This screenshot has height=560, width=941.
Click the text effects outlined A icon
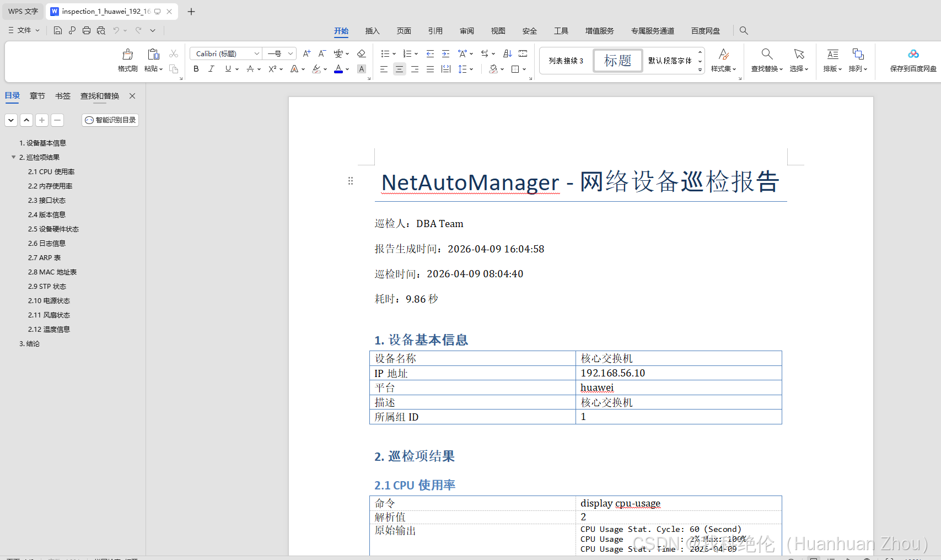(294, 69)
